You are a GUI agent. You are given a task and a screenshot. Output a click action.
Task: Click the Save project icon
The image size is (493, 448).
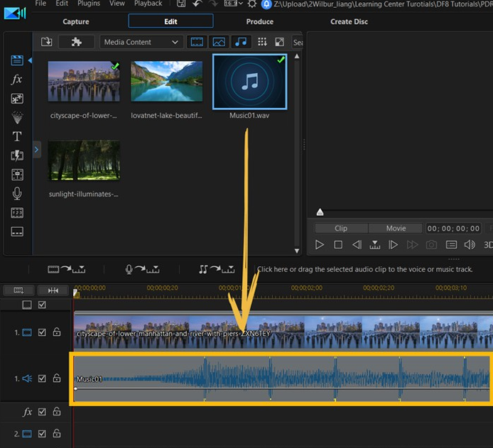click(x=181, y=4)
